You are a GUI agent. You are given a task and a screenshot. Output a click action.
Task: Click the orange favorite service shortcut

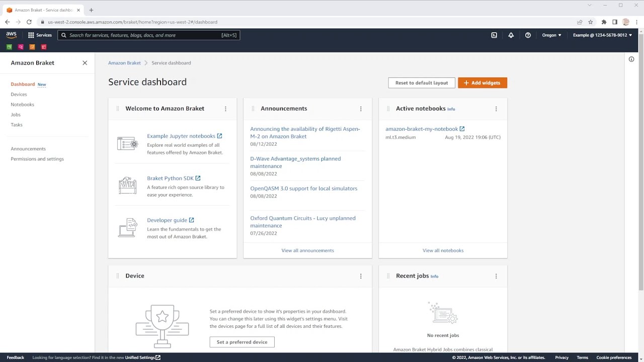coord(32,47)
